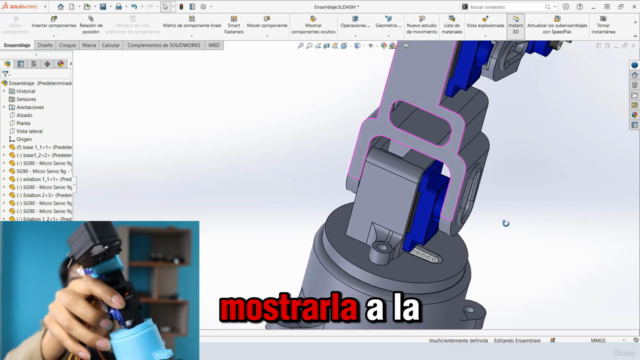Image resolution: width=640 pixels, height=360 pixels.
Task: Launch Smart Fasteners
Action: pos(233,25)
